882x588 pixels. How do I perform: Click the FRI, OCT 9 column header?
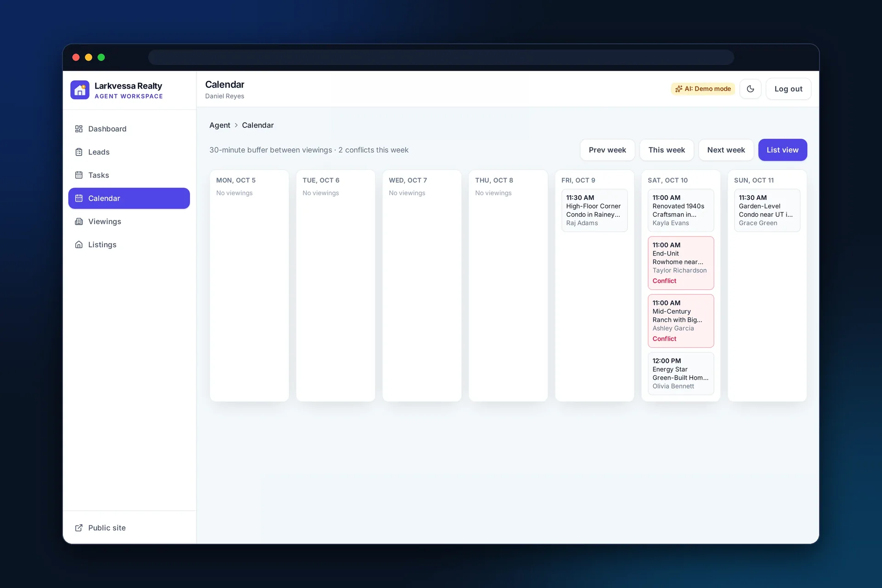(x=578, y=181)
